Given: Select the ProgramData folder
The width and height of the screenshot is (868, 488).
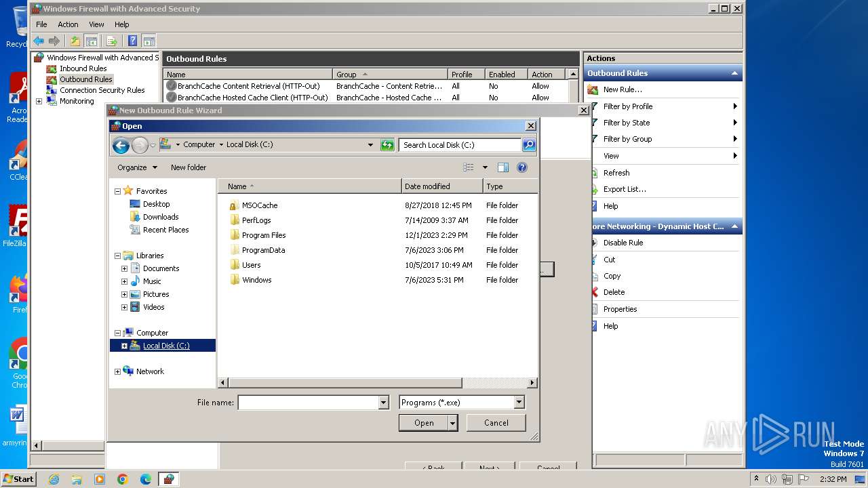Looking at the screenshot, I should click(263, 250).
